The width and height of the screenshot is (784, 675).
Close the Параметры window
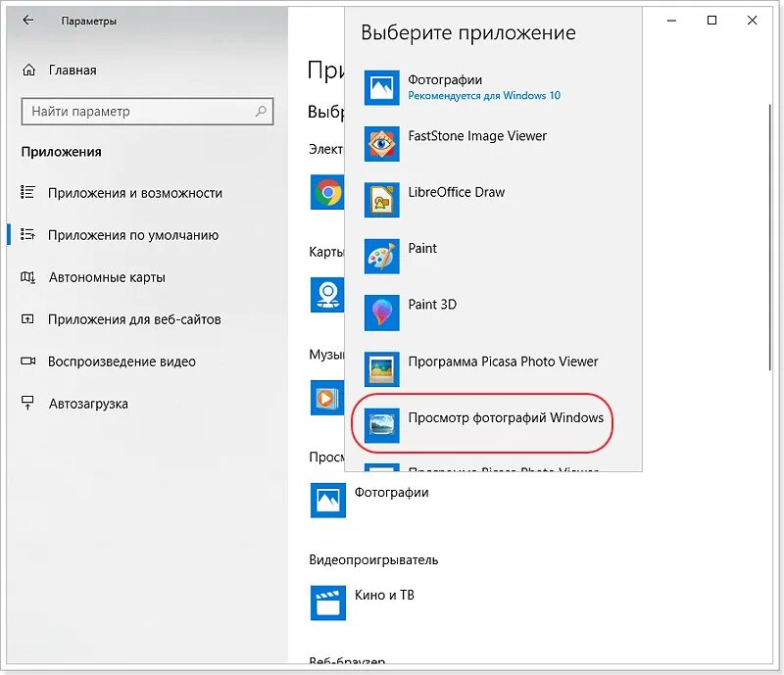pyautogui.click(x=752, y=20)
